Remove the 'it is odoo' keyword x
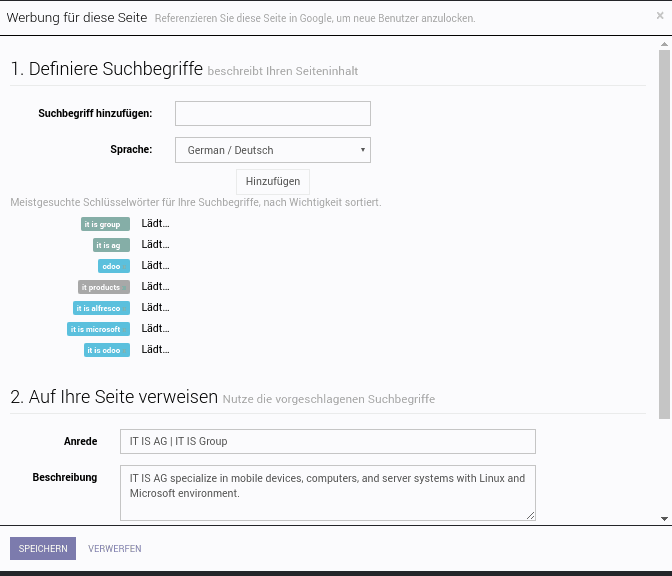This screenshot has width=672, height=576. point(124,351)
